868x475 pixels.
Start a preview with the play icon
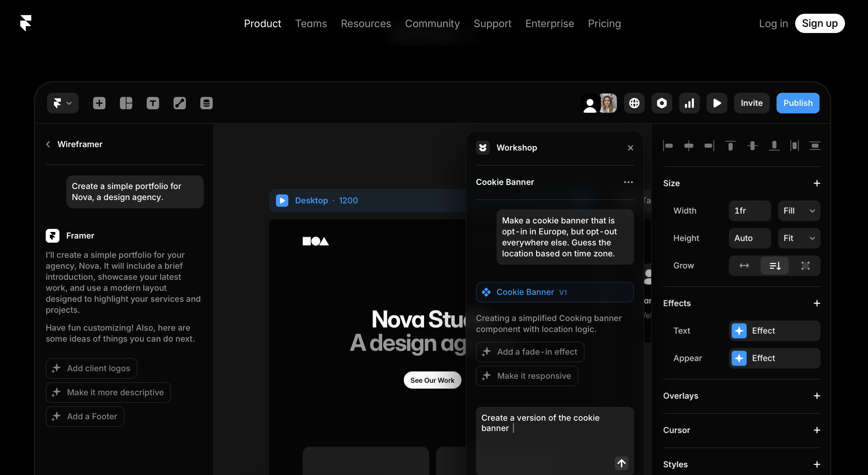pyautogui.click(x=716, y=103)
